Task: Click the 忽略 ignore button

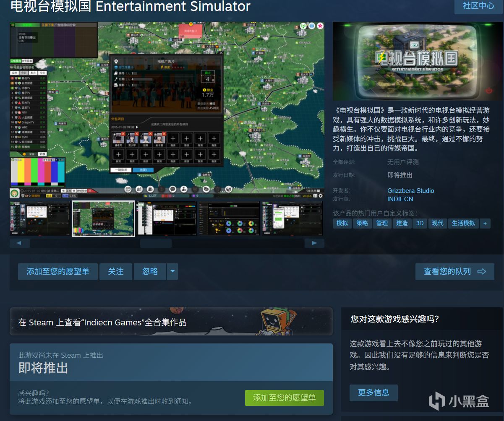Action: click(150, 272)
